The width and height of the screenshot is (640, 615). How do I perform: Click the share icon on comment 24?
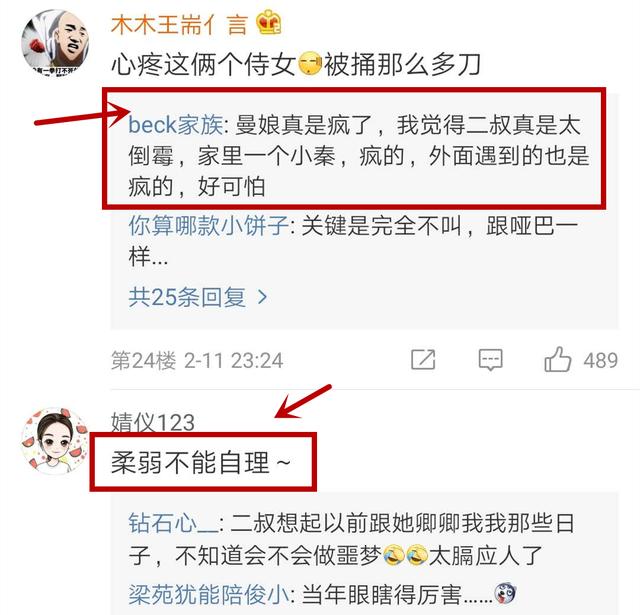click(423, 360)
